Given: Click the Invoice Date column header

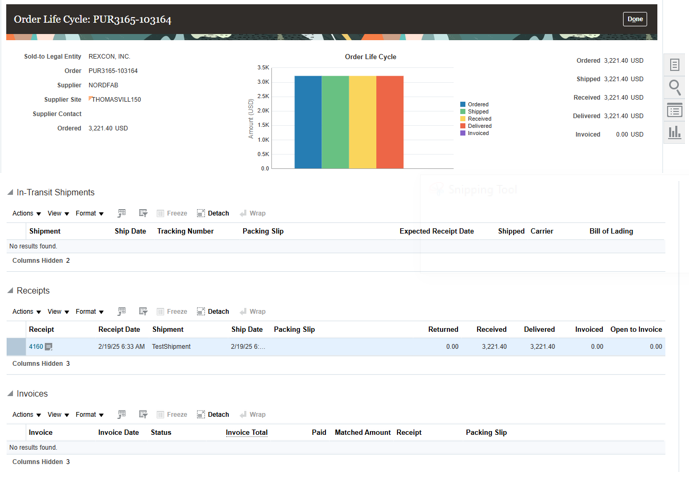Looking at the screenshot, I should coord(118,433).
